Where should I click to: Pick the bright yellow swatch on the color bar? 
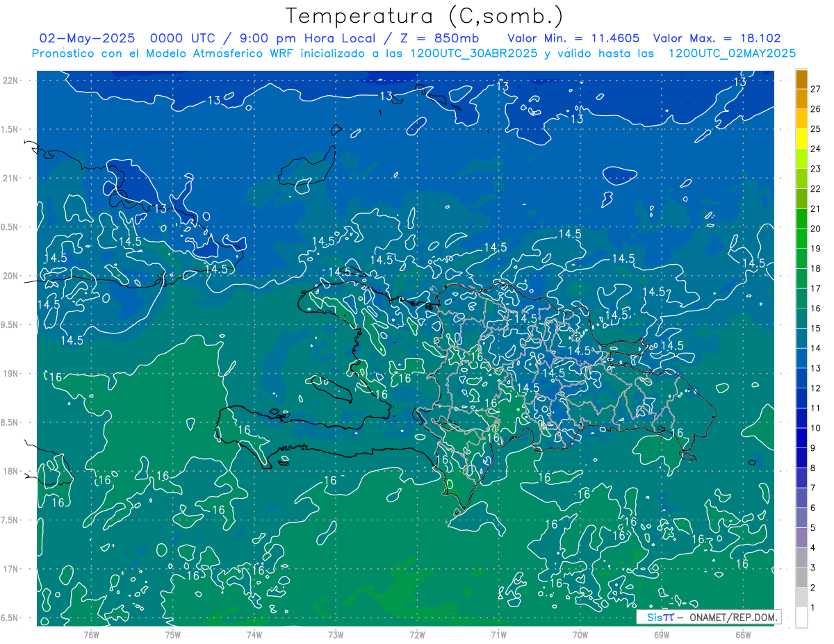(x=801, y=139)
